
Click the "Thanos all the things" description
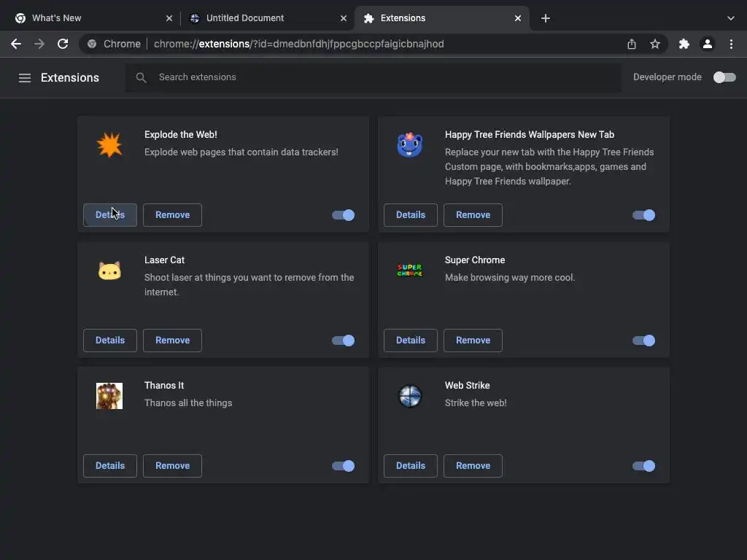coord(188,402)
